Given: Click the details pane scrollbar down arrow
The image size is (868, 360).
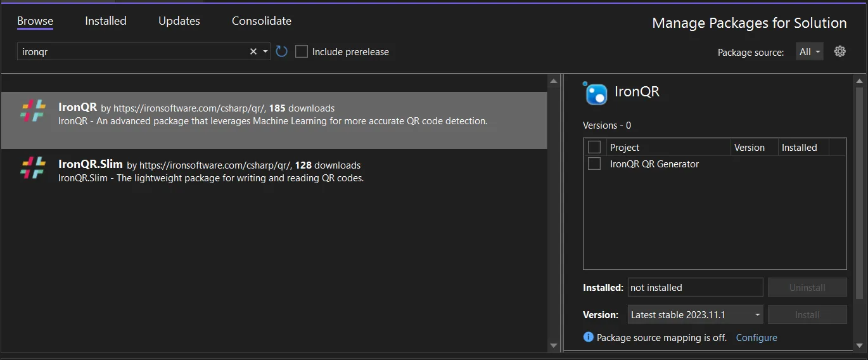Looking at the screenshot, I should 859,345.
